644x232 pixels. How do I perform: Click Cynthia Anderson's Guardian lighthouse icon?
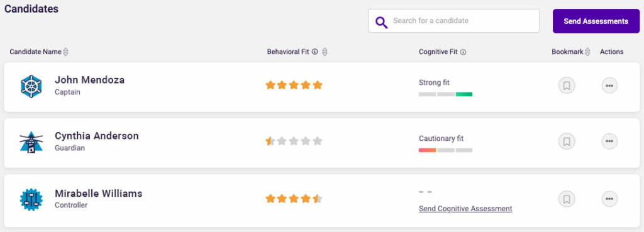31,142
